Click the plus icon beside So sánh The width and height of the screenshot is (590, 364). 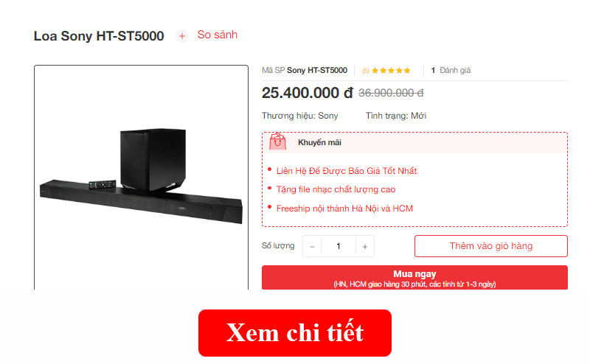coord(181,36)
